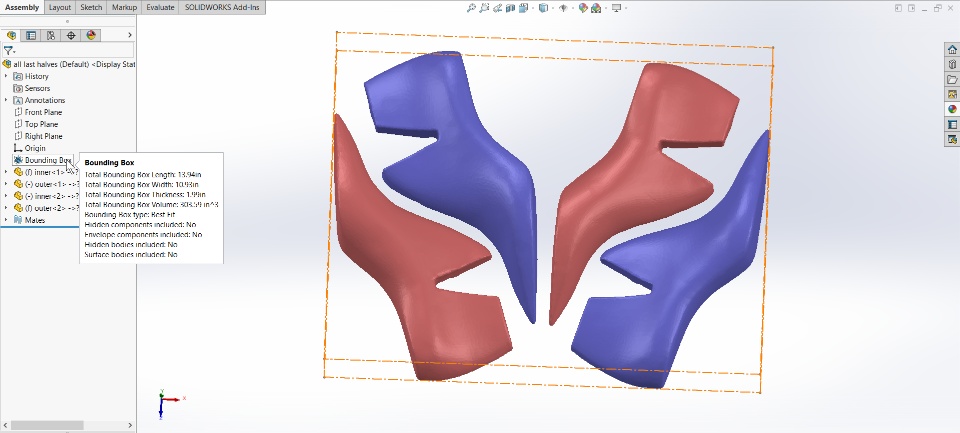Click the Apply Scene icon

point(596,8)
